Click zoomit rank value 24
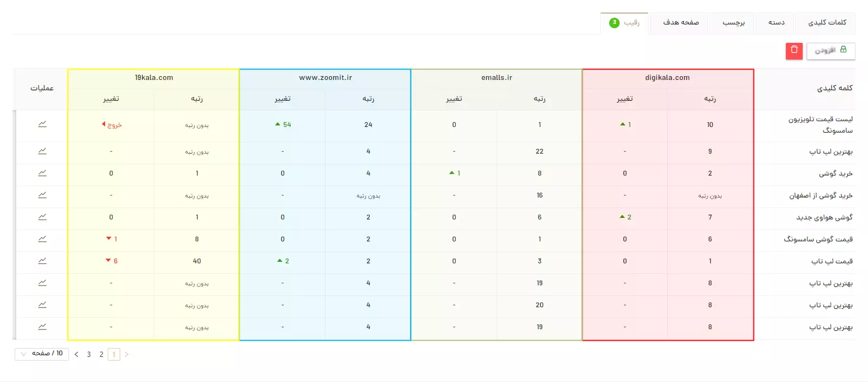Screen dimensions: 868x382 368,124
